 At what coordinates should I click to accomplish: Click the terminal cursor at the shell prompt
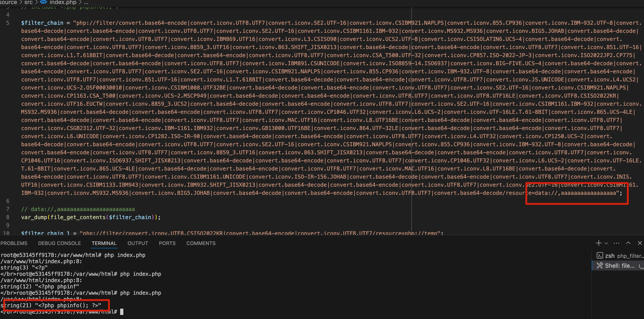(x=122, y=312)
